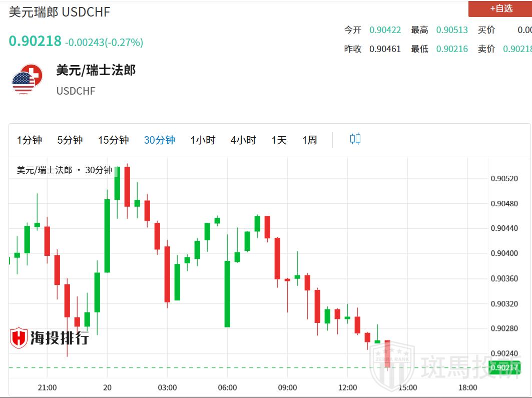Switch to 1周 weekly chart
The image size is (532, 398).
(x=310, y=140)
